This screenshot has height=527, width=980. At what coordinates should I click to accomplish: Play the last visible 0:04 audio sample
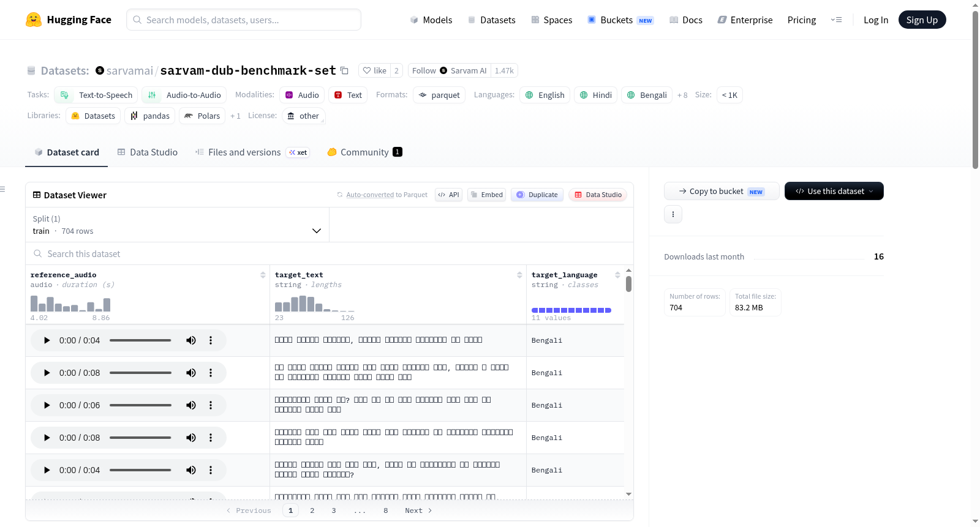pos(47,470)
